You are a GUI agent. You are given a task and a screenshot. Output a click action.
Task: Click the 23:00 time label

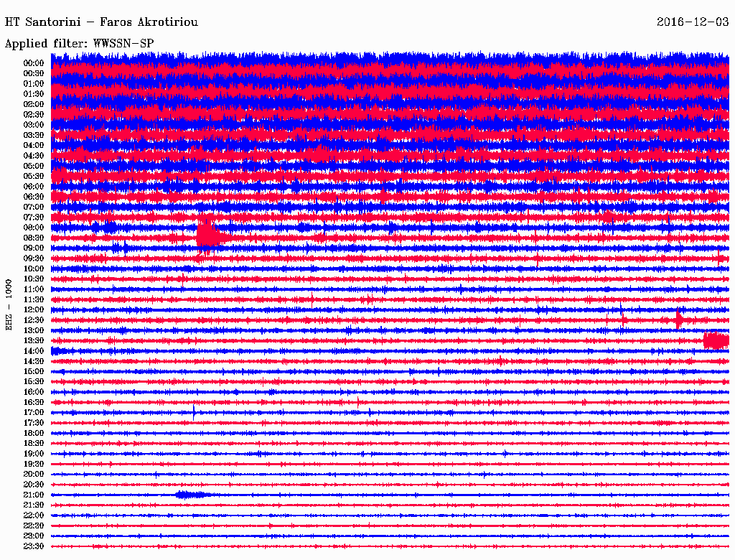(34, 536)
